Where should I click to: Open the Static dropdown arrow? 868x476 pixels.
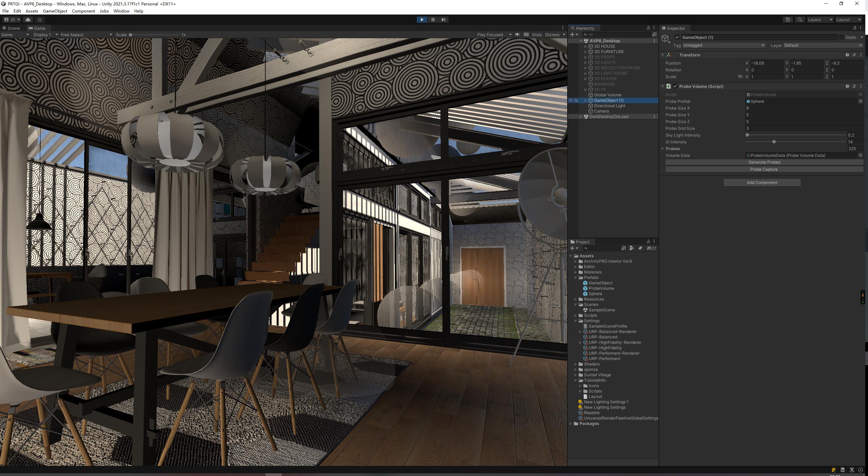click(862, 37)
